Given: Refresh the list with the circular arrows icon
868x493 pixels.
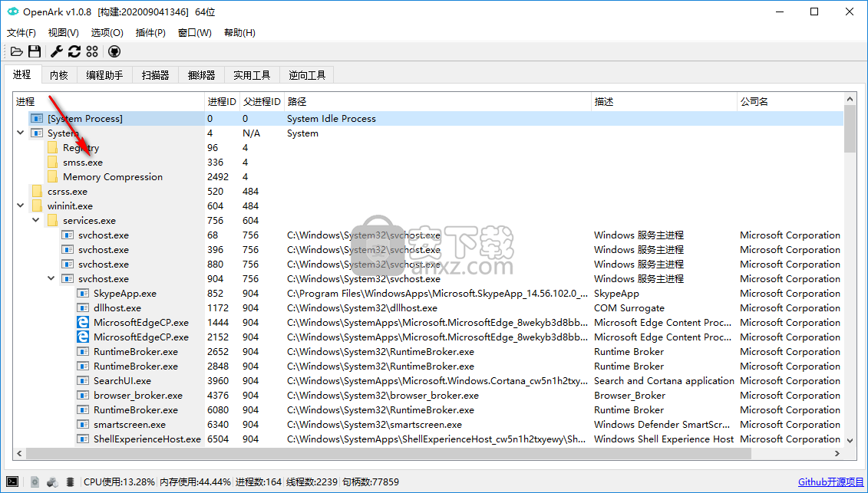Looking at the screenshot, I should (74, 51).
